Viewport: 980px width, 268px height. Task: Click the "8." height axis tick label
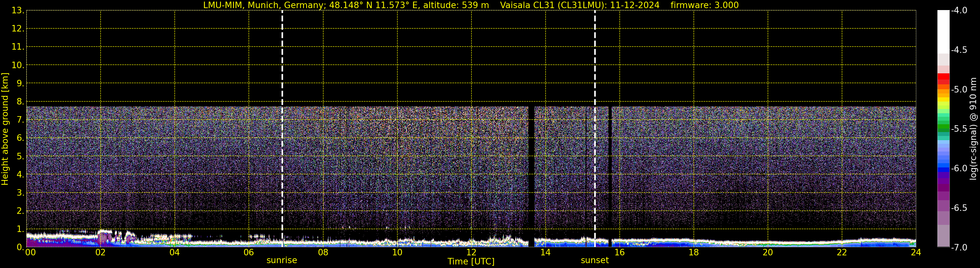pyautogui.click(x=20, y=101)
